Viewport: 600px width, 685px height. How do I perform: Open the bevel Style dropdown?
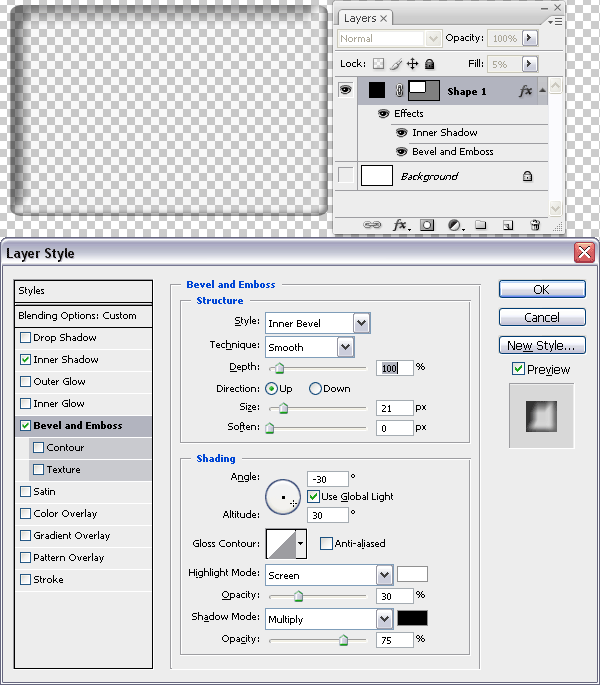coord(361,323)
